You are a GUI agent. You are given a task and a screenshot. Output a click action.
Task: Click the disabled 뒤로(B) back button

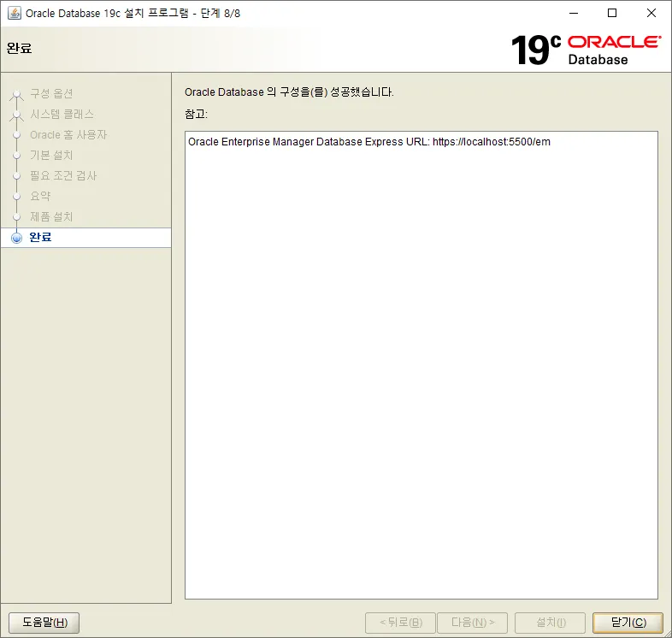pos(400,623)
